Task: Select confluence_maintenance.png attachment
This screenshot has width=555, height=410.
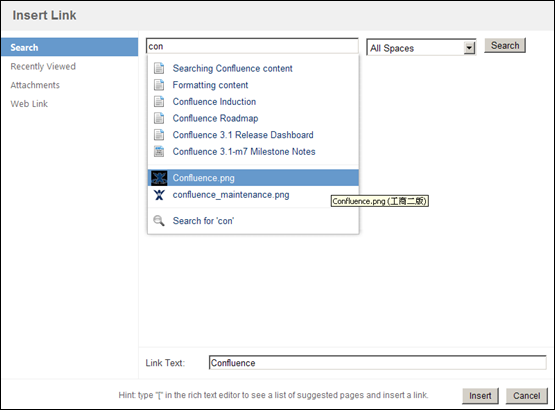Action: coord(253,194)
